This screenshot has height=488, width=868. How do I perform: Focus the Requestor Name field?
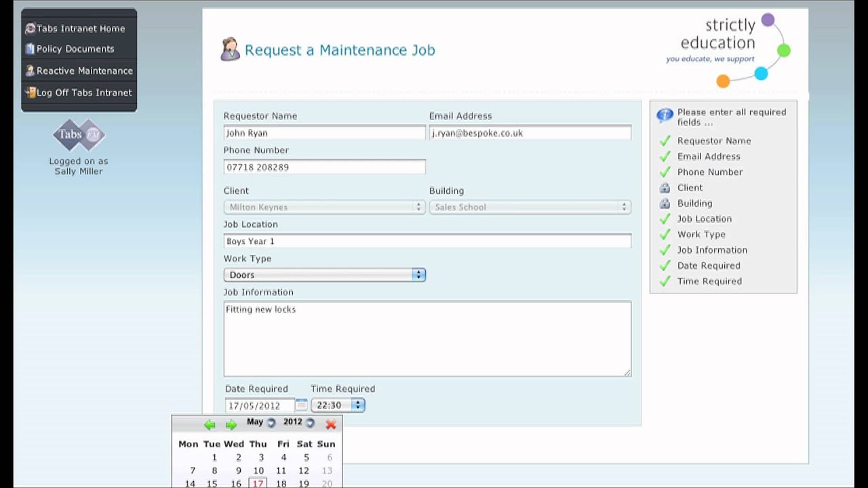325,133
